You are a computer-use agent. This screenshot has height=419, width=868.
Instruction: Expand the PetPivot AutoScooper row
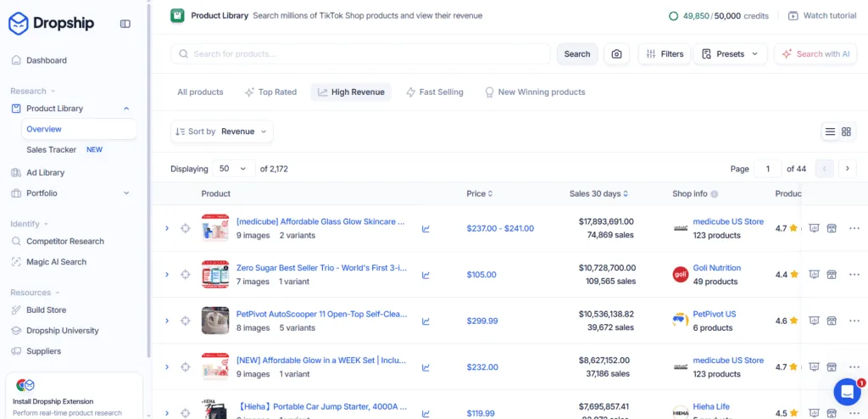[167, 321]
